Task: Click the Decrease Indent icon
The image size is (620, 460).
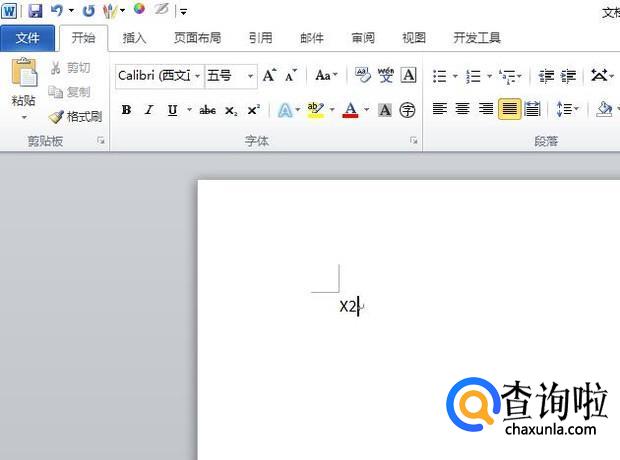Action: [x=547, y=76]
